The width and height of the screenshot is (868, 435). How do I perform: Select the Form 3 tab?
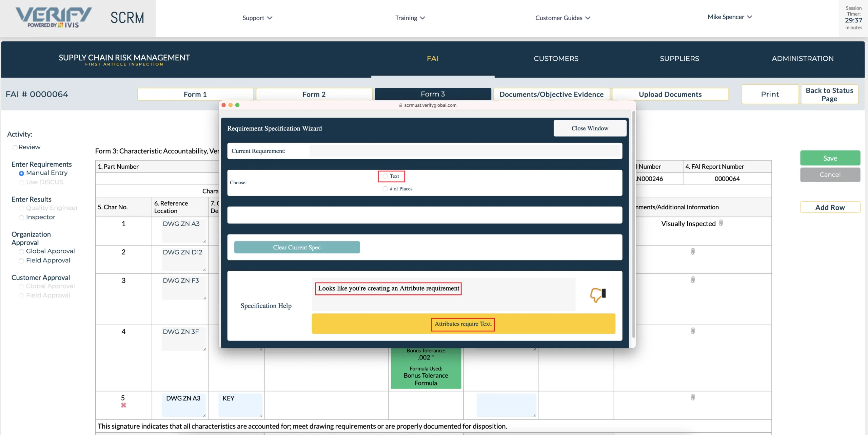click(x=433, y=94)
